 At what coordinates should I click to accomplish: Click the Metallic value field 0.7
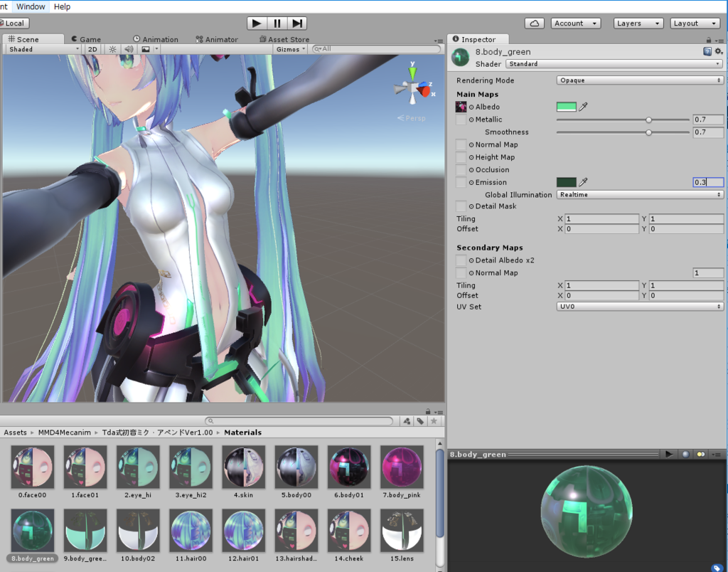708,120
